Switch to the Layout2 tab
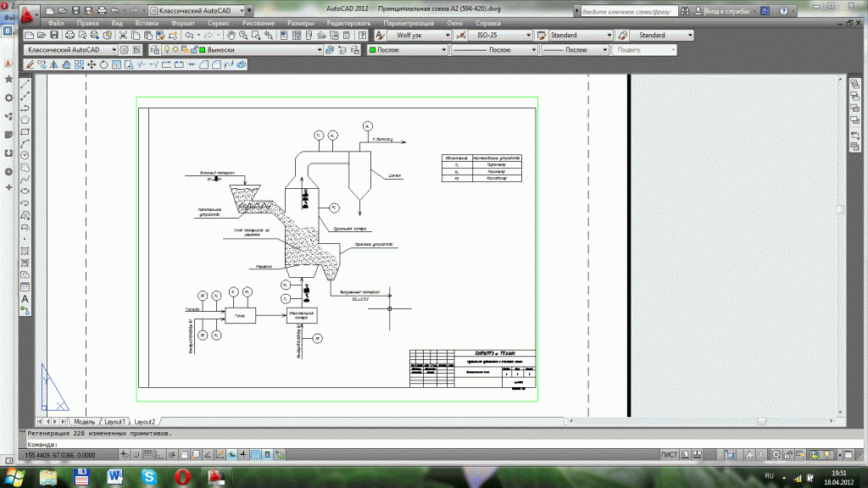The height and width of the screenshot is (488, 868). pyautogui.click(x=144, y=422)
